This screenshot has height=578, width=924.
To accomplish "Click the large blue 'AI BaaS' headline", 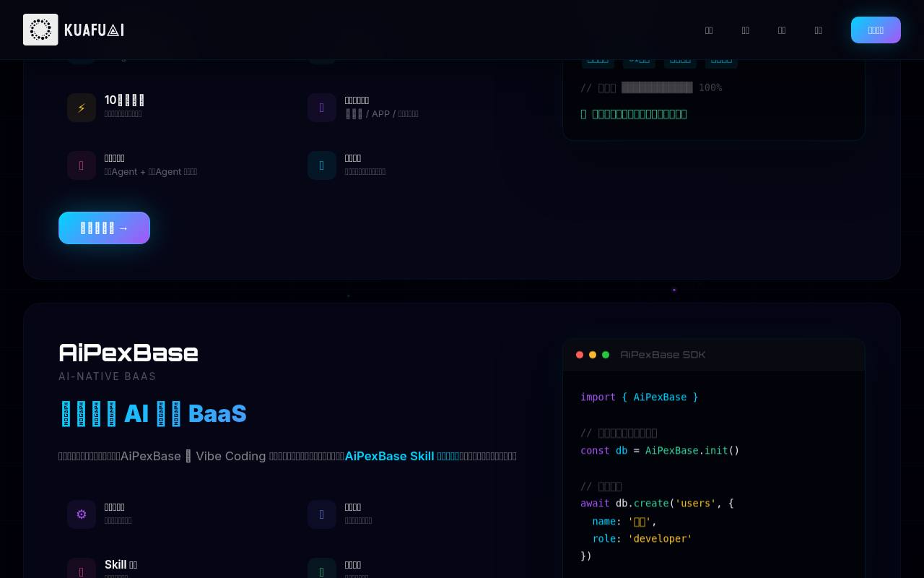I will (152, 414).
